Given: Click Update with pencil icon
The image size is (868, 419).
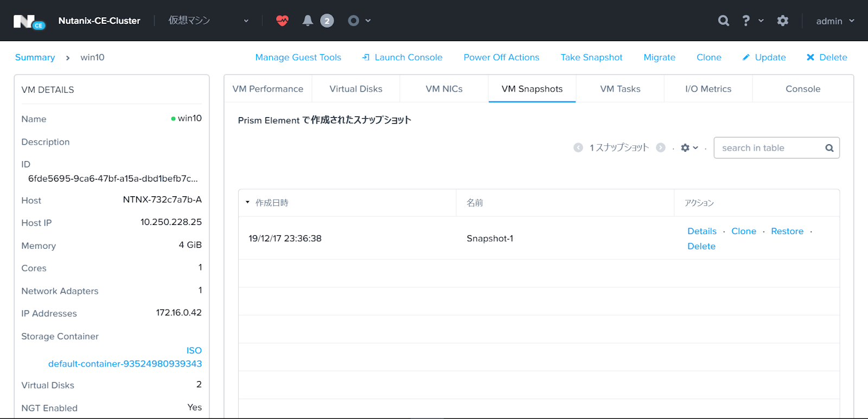Looking at the screenshot, I should [764, 57].
